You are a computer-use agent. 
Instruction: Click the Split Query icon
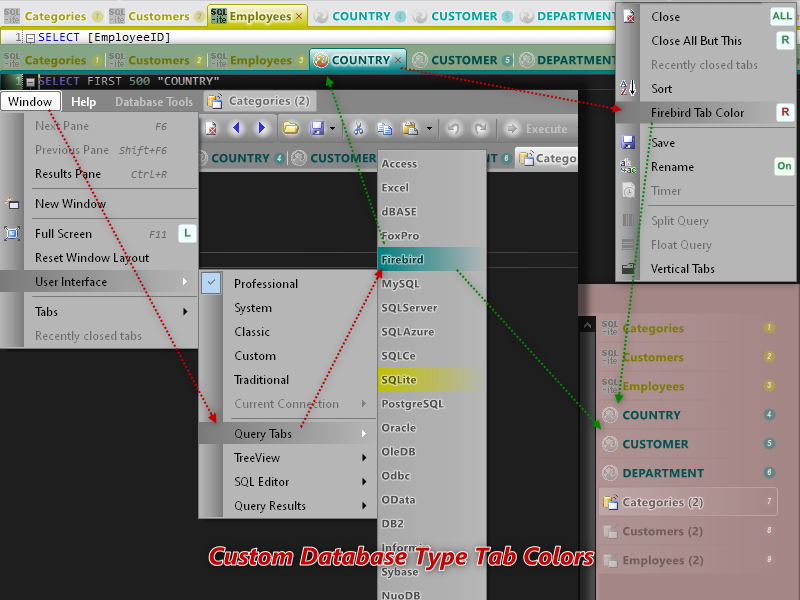coord(629,220)
